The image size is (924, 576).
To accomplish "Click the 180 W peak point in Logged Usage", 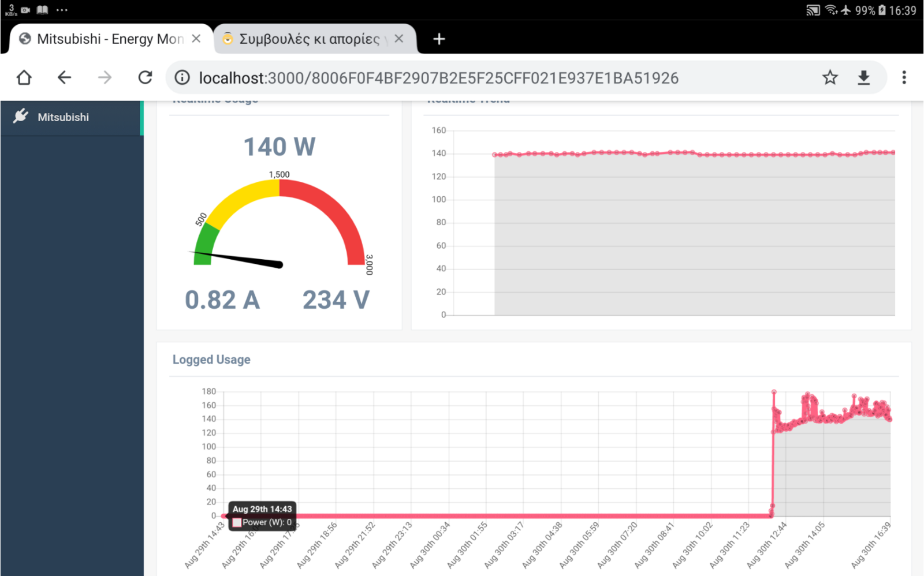I will (x=774, y=392).
